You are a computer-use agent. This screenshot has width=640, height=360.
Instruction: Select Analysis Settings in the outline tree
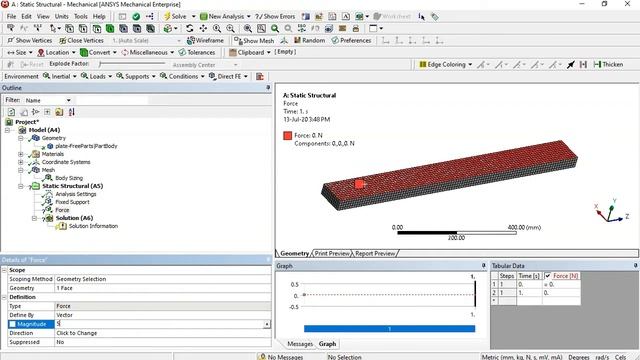[x=76, y=194]
